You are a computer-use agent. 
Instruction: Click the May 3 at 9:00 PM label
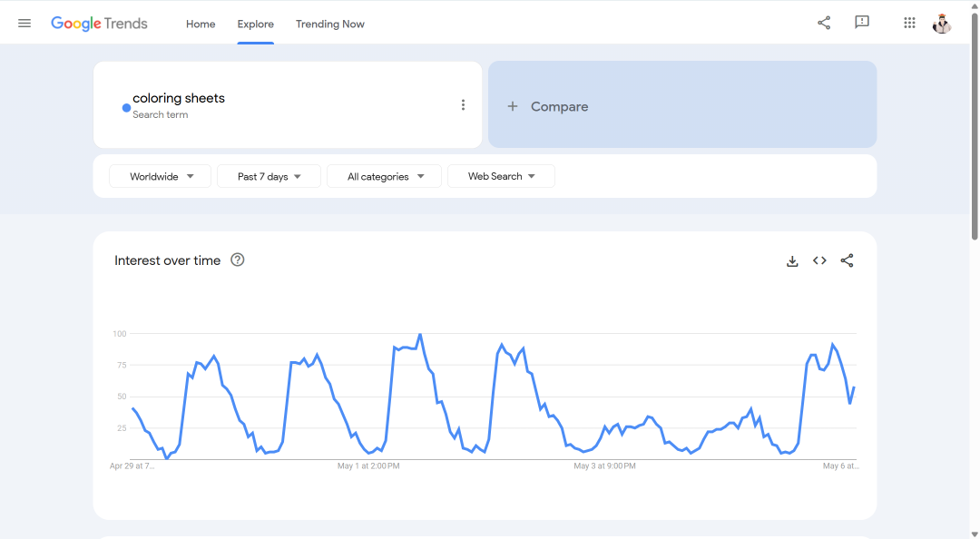(x=604, y=465)
